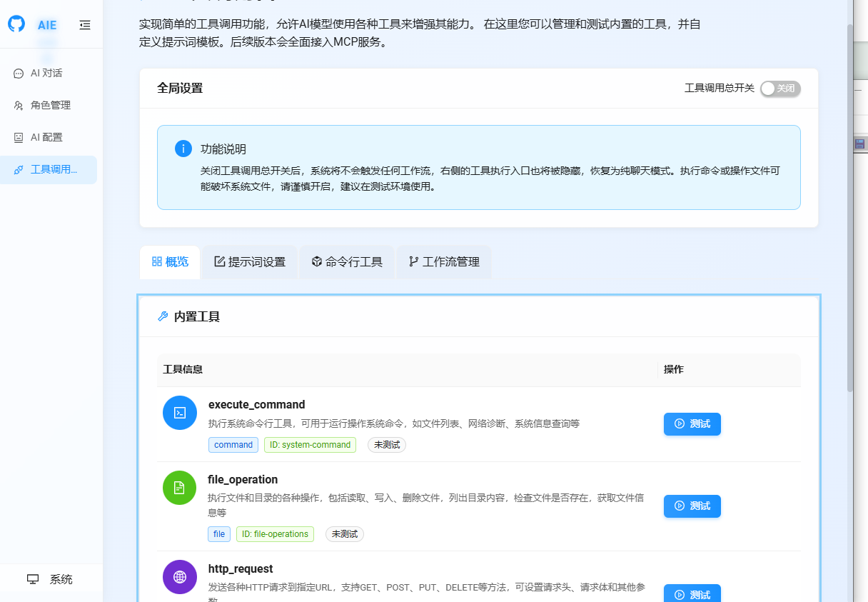Test the execute_command tool with 测试 button
The height and width of the screenshot is (602, 868).
(x=692, y=424)
